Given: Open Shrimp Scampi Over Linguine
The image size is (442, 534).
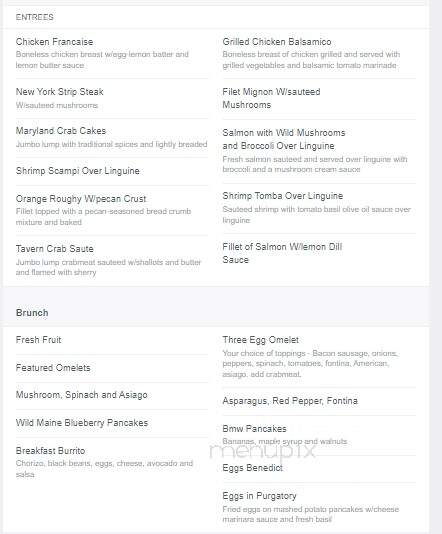Looking at the screenshot, I should pyautogui.click(x=78, y=171).
